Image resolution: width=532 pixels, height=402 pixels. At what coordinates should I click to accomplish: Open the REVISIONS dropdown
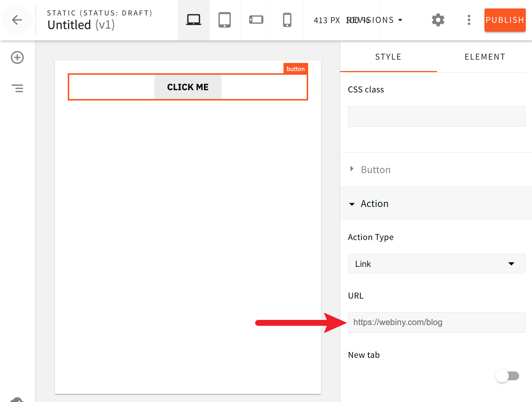(x=373, y=20)
